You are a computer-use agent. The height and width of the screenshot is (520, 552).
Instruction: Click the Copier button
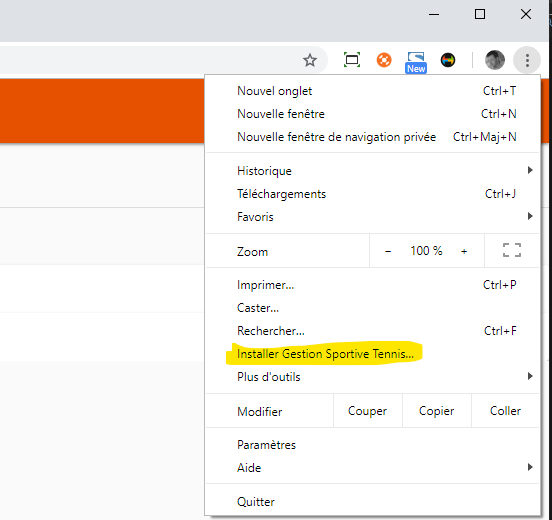(437, 411)
